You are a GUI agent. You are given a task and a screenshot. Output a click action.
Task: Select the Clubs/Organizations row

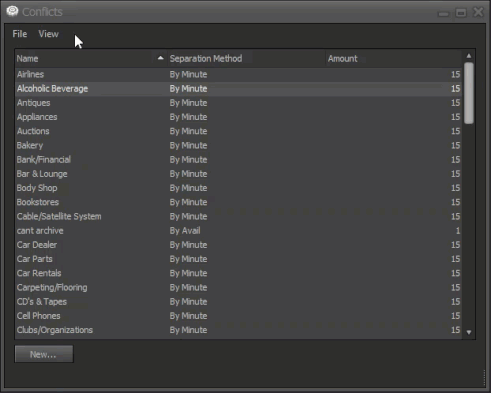[x=238, y=330]
